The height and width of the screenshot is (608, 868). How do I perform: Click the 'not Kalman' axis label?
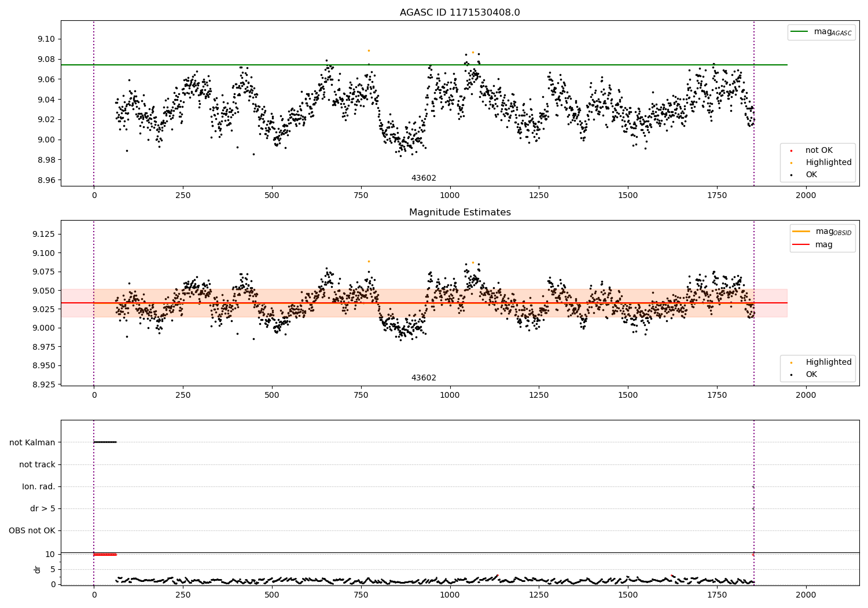point(32,442)
